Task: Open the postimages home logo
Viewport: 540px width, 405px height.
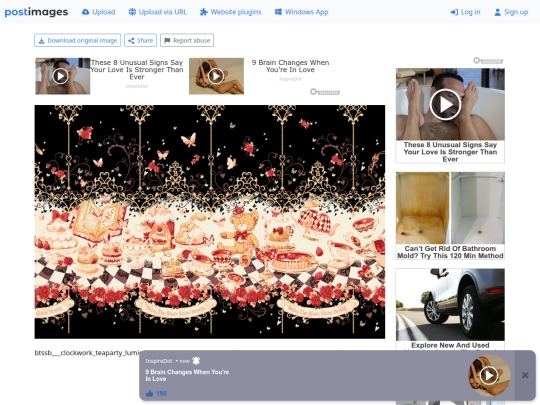Action: point(36,12)
